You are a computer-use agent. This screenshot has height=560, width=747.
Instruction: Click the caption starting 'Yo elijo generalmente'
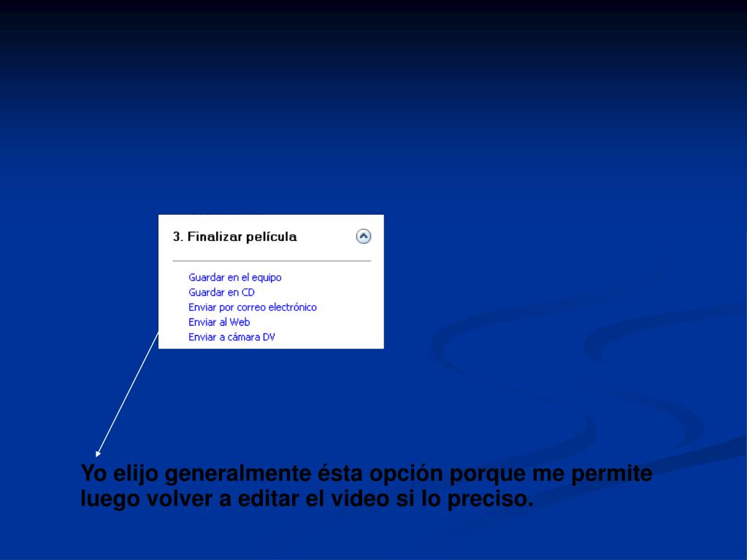(x=367, y=486)
